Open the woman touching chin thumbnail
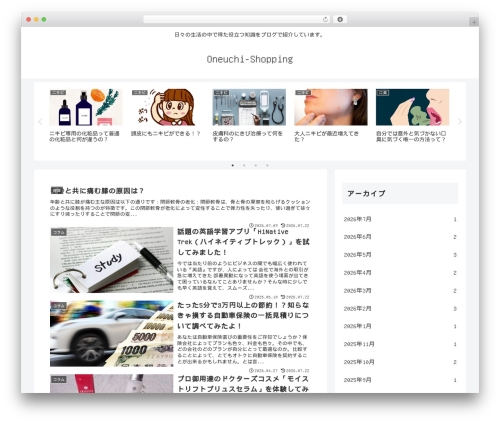 pyautogui.click(x=331, y=107)
